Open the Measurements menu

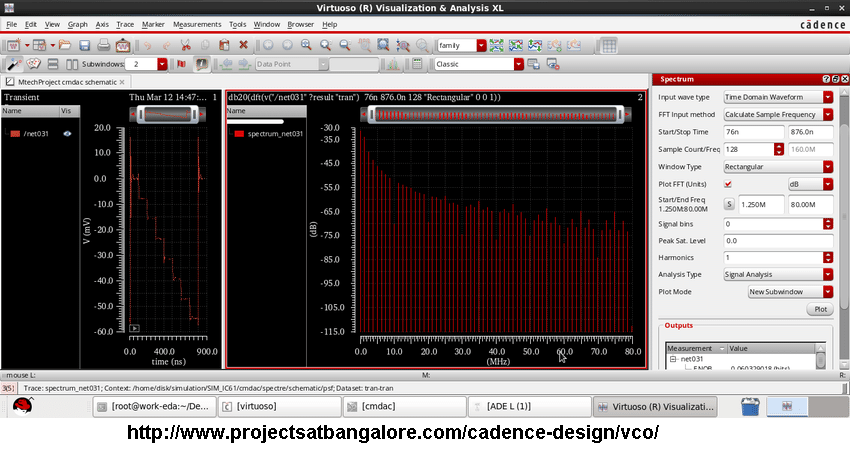coord(197,24)
